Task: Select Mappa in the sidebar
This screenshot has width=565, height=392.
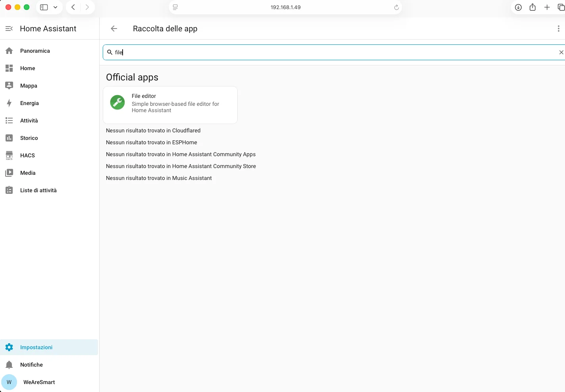Action: pyautogui.click(x=49, y=86)
